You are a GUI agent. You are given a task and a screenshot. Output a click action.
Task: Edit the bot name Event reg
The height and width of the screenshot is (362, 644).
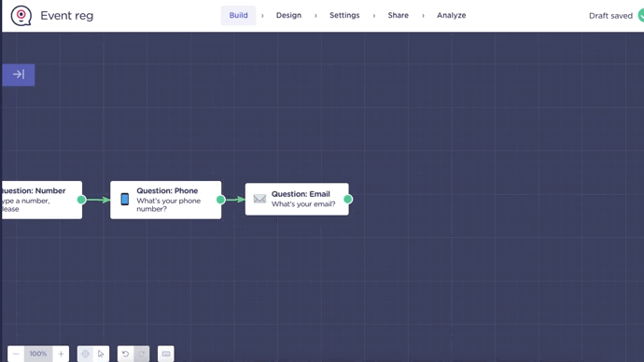67,16
